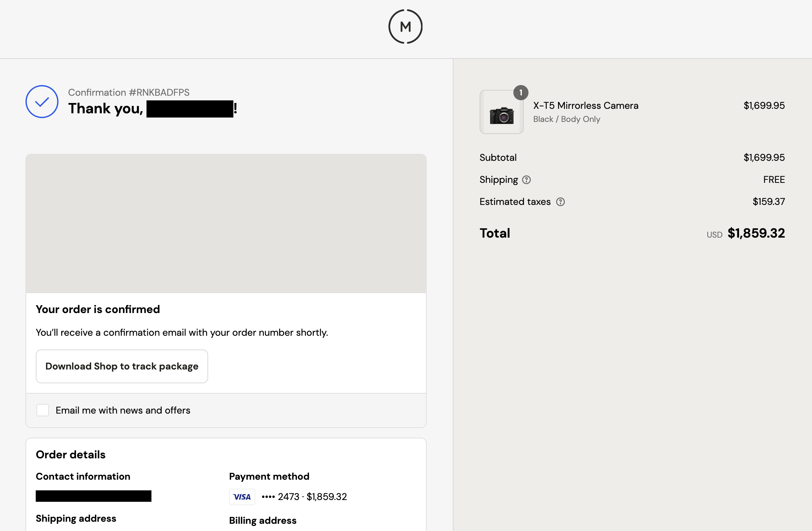This screenshot has width=812, height=531.
Task: Click the order map placeholder area
Action: point(226,223)
